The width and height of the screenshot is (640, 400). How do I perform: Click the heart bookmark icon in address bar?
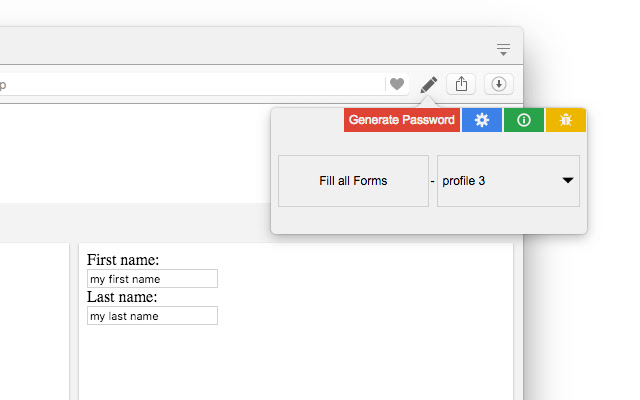pyautogui.click(x=397, y=84)
